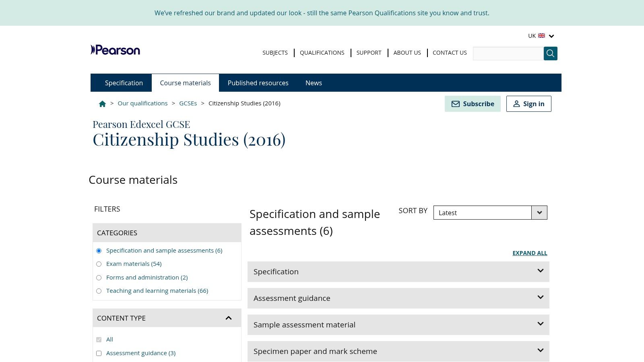Select Exam materials (54) radio
Screen dimensions: 644x362
(99, 264)
